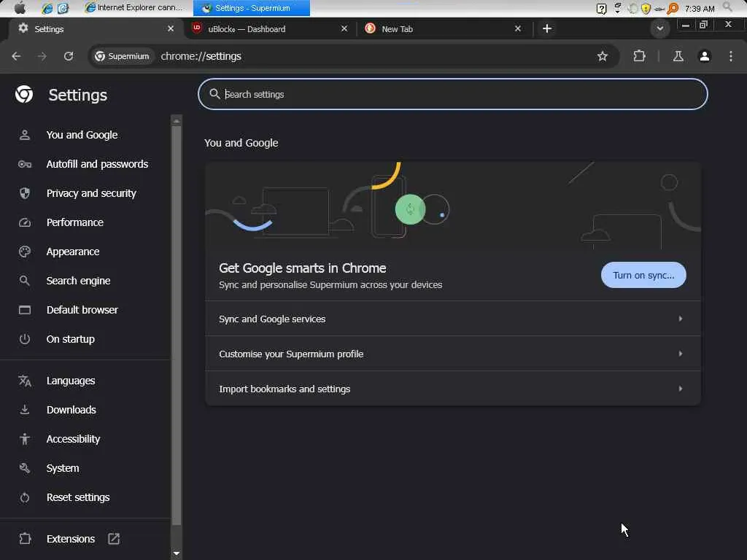Open the tab search dropdown arrow
The image size is (747, 560).
tap(659, 28)
